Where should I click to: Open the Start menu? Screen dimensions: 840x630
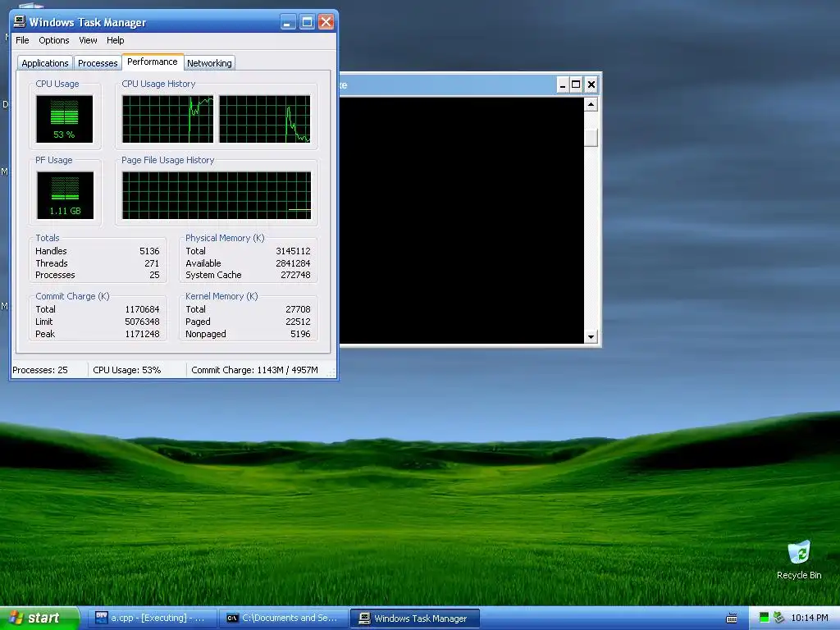39,618
